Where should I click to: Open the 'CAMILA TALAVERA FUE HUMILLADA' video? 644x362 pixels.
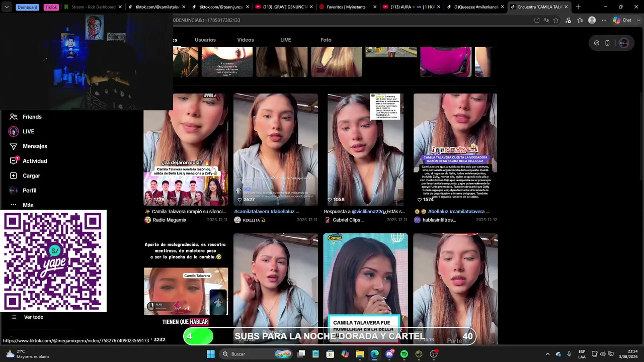(x=365, y=289)
